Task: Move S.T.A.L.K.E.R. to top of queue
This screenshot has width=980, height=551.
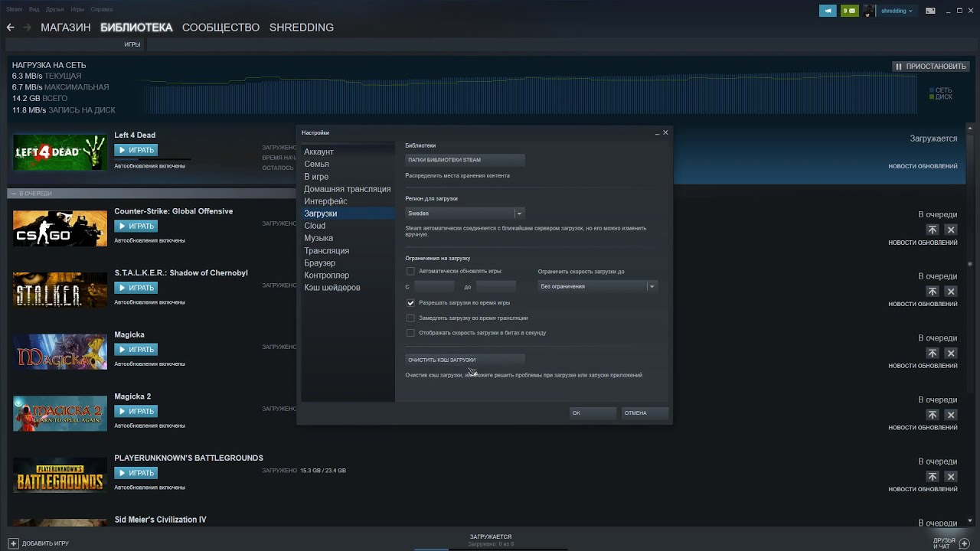Action: [932, 292]
